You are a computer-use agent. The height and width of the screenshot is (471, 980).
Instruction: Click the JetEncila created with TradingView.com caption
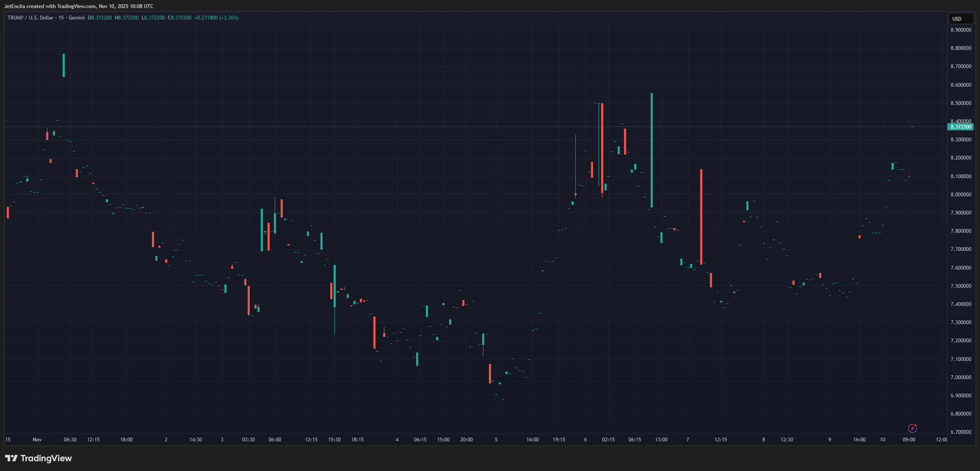[79, 6]
